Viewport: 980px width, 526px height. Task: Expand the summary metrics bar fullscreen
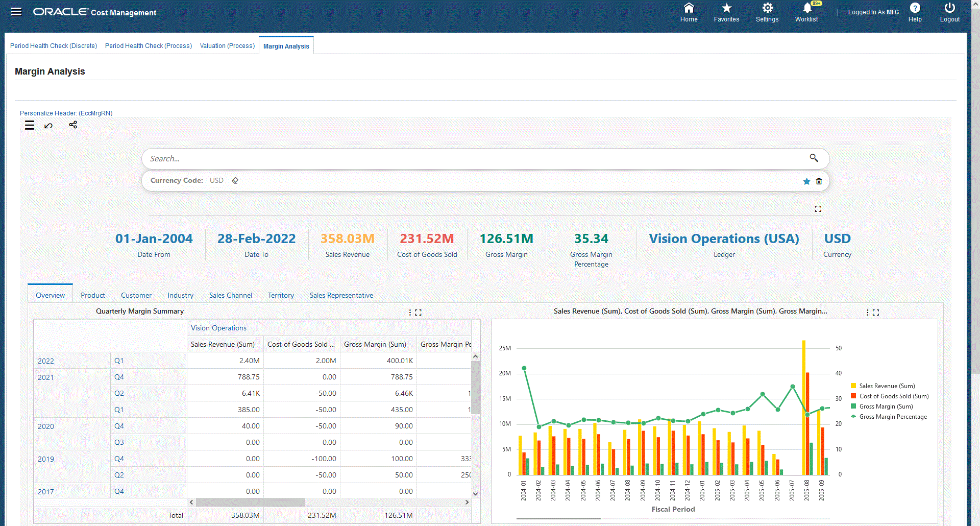point(818,209)
